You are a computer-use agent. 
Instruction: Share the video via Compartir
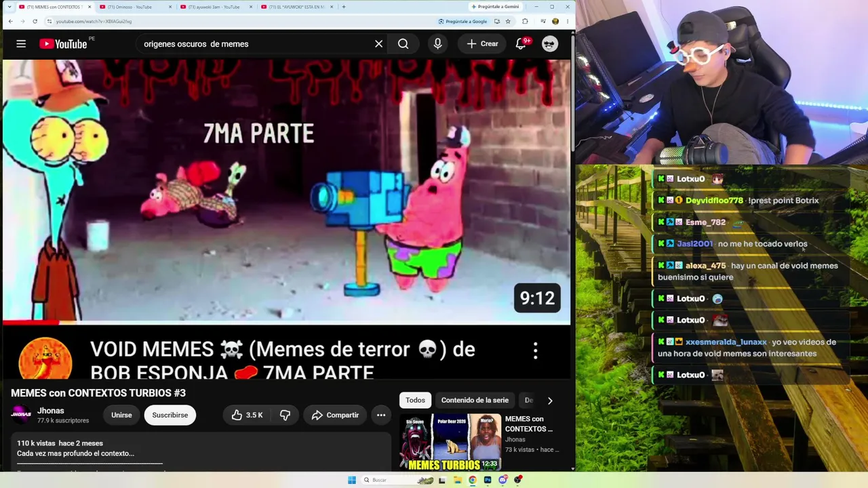coord(335,415)
